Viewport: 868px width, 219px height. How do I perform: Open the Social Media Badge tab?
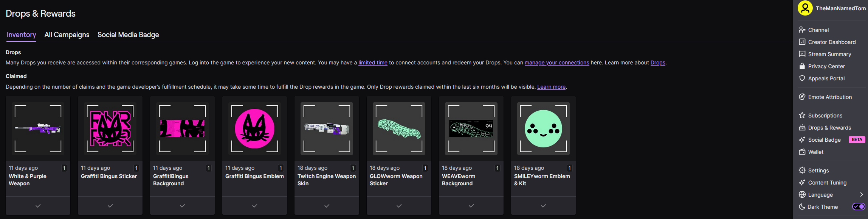click(x=128, y=34)
